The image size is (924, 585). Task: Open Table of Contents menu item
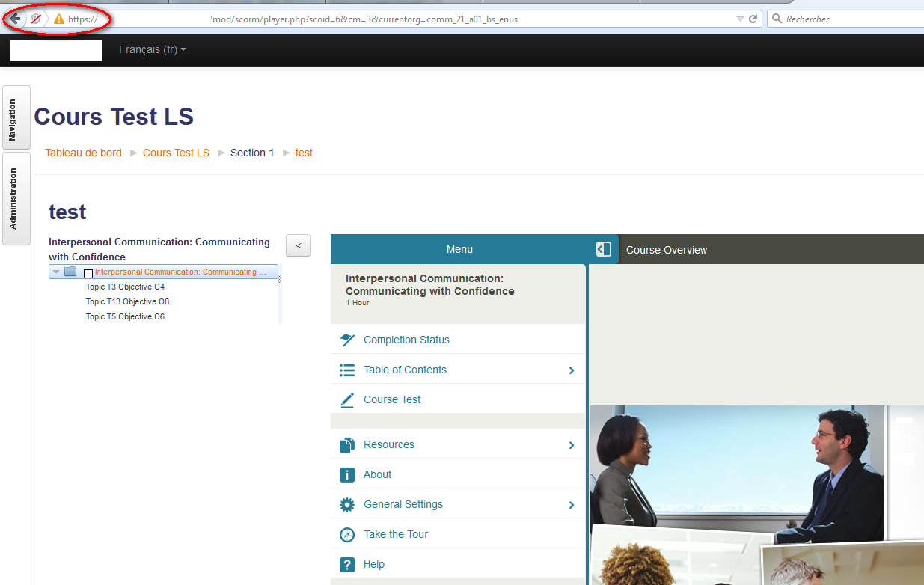458,370
